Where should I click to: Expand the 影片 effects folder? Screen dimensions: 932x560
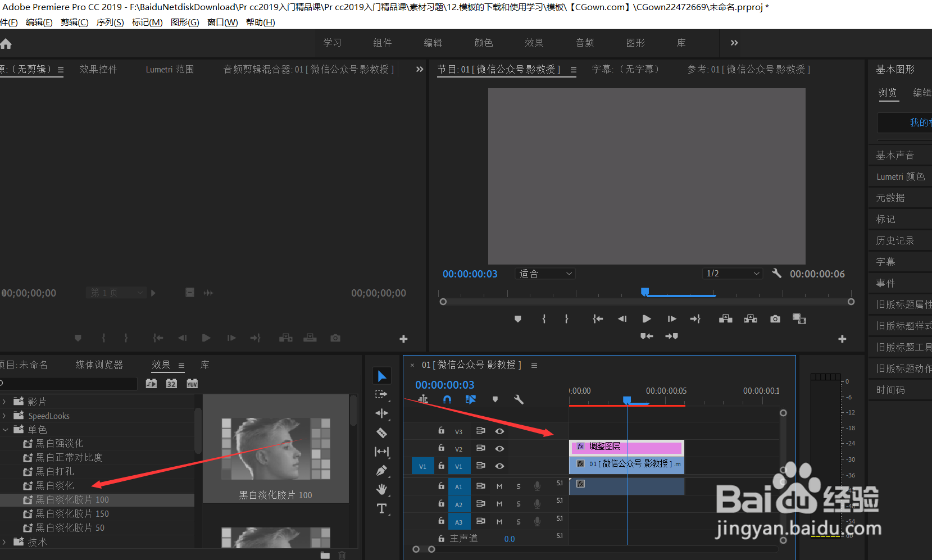tap(4, 402)
